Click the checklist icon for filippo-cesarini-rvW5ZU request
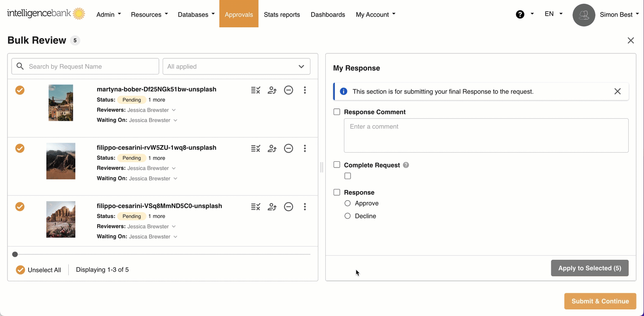The image size is (644, 316). (255, 148)
